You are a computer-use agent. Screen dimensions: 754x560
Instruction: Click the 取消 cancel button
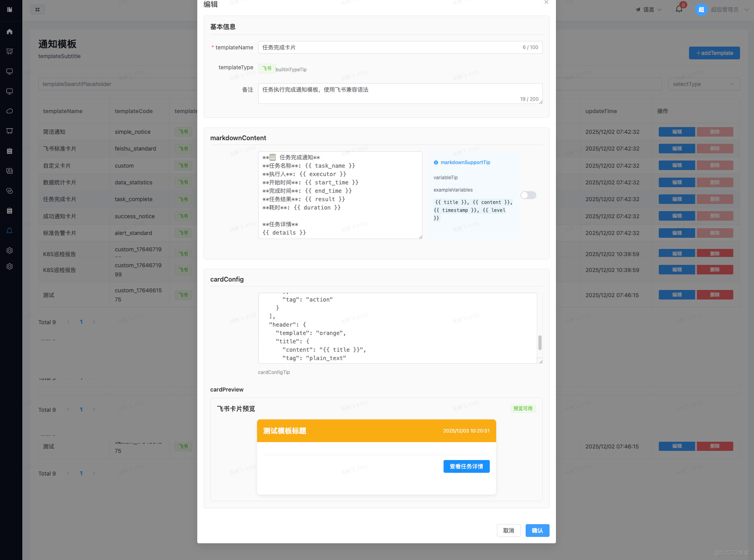pyautogui.click(x=509, y=531)
